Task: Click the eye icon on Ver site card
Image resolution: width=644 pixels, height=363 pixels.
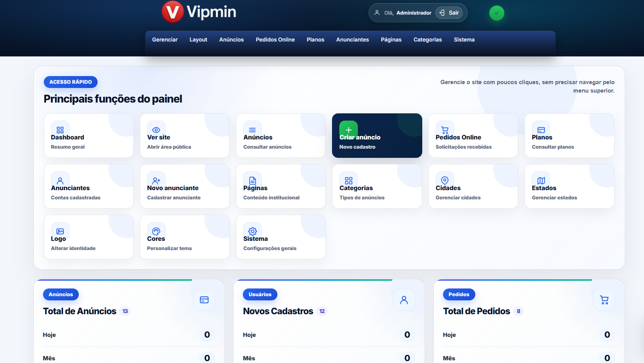Action: (156, 130)
